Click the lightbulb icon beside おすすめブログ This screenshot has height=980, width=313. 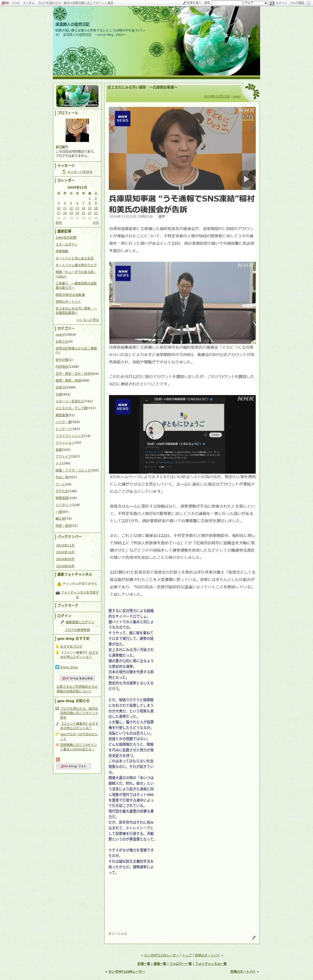click(x=58, y=646)
